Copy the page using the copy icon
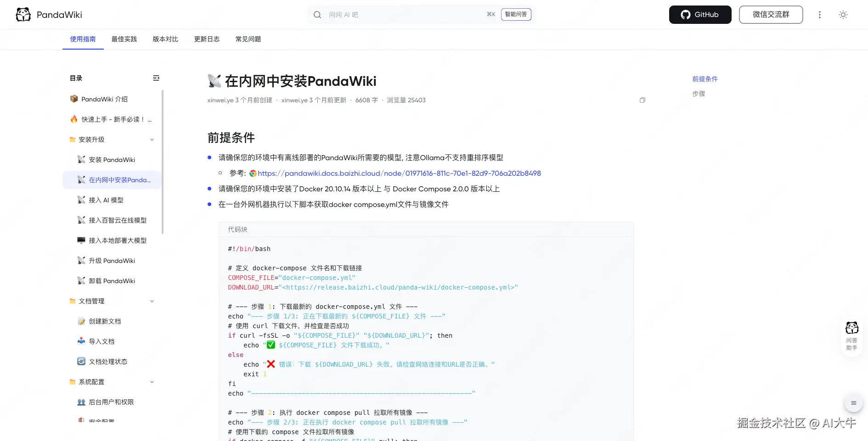 point(643,100)
